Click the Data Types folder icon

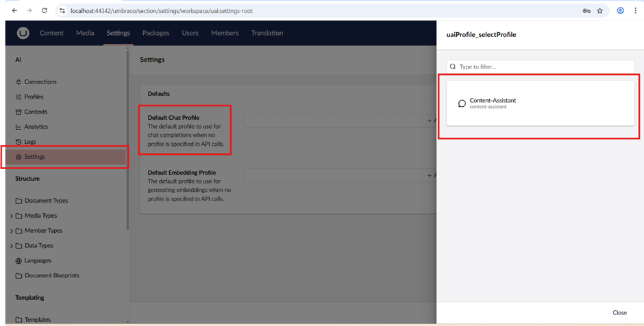point(18,245)
